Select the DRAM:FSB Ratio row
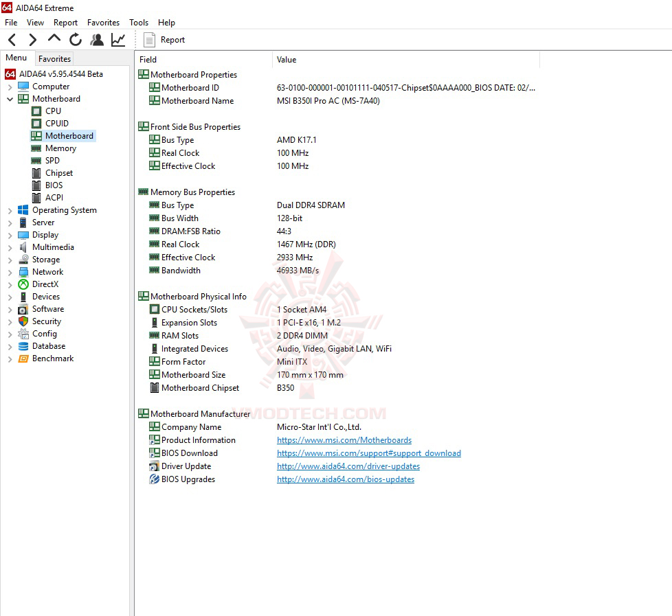 pos(337,231)
